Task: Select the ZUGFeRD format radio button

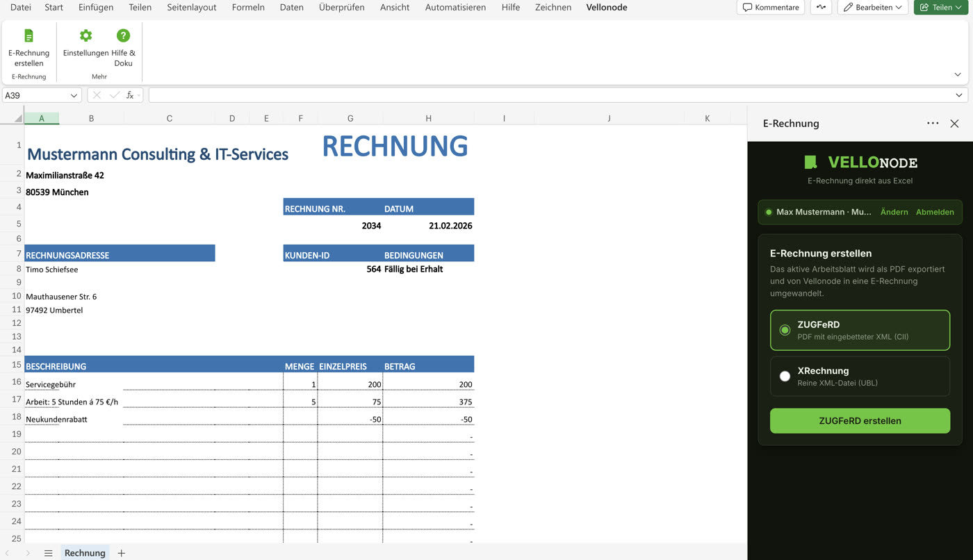Action: click(785, 330)
